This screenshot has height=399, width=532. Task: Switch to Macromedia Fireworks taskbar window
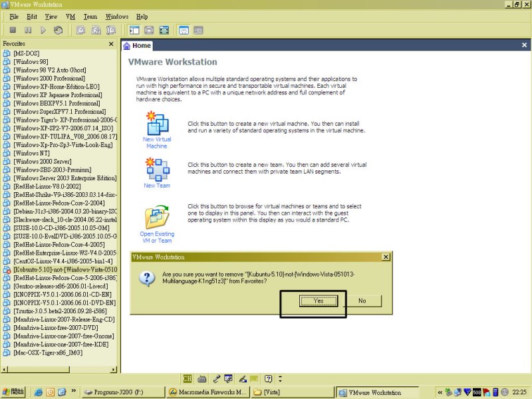click(x=208, y=392)
